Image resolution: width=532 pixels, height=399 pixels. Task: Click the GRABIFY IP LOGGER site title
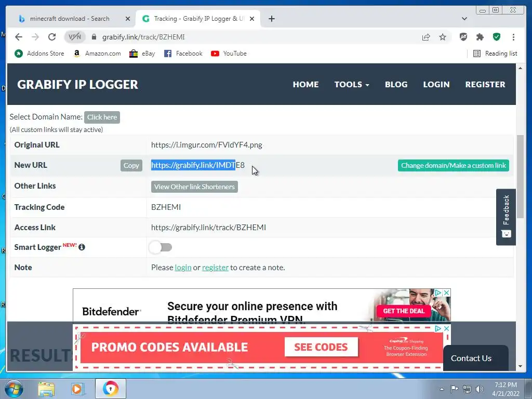tap(78, 85)
